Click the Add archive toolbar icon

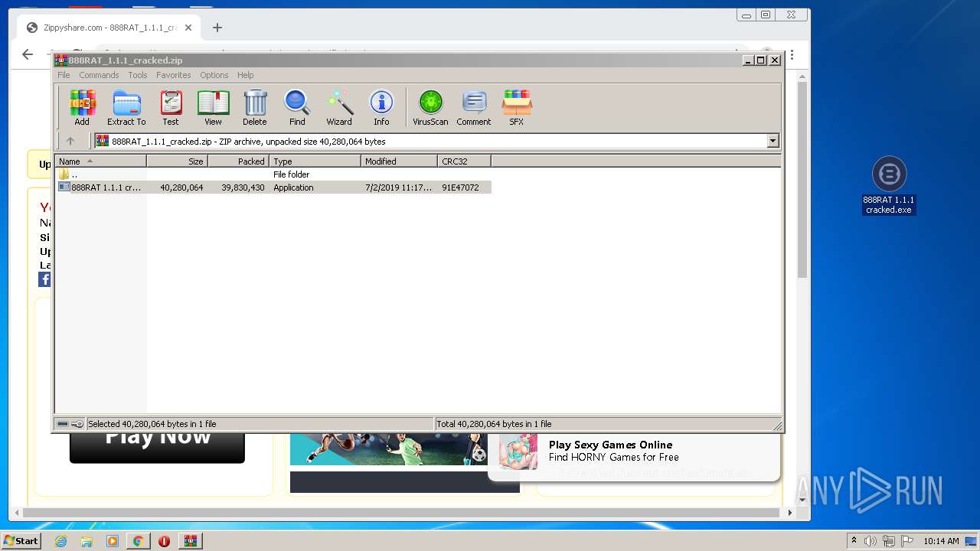pos(82,107)
